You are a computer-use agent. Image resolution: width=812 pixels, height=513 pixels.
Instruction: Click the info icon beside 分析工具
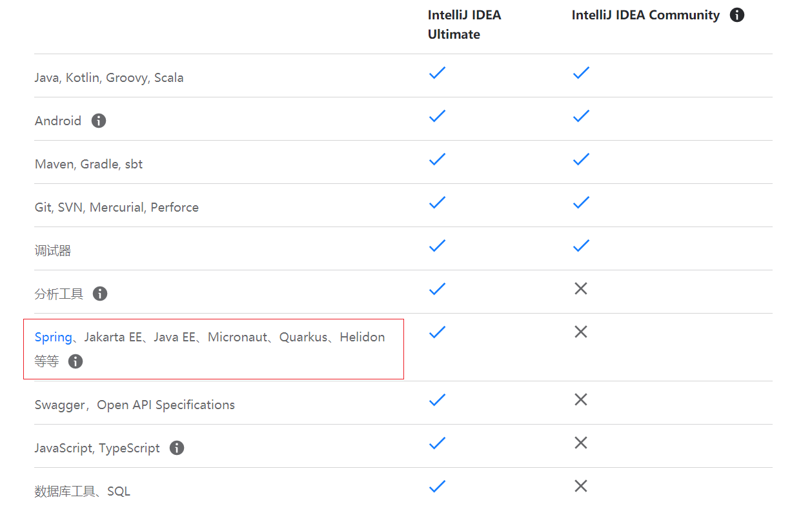(100, 294)
